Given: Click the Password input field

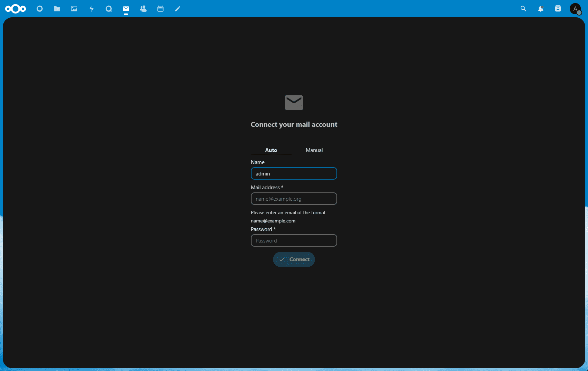Looking at the screenshot, I should 294,240.
